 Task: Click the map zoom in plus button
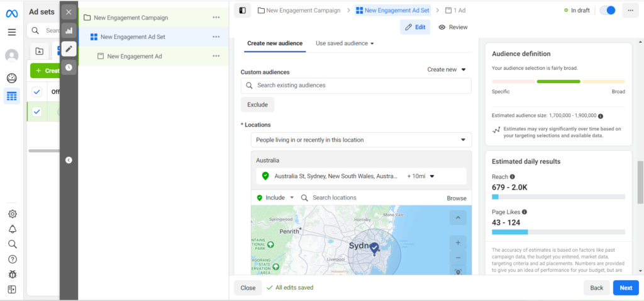click(458, 243)
